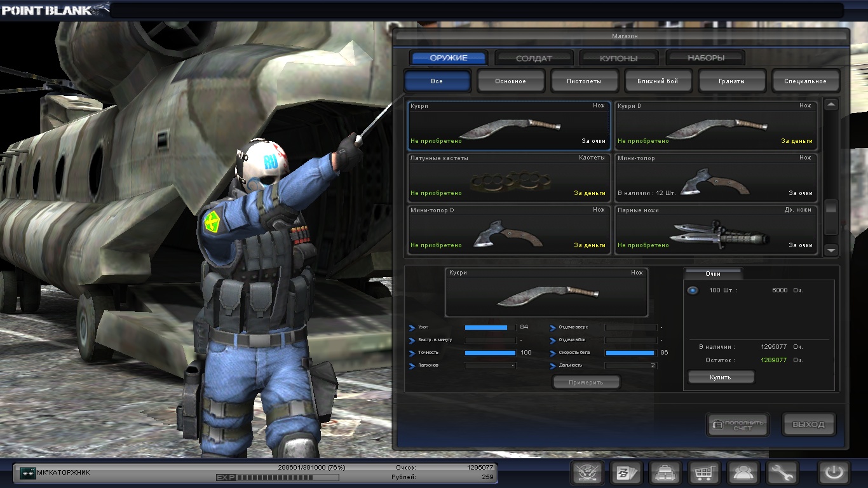Filter weapons by Основное category
Viewport: 868px width, 488px height.
point(511,81)
